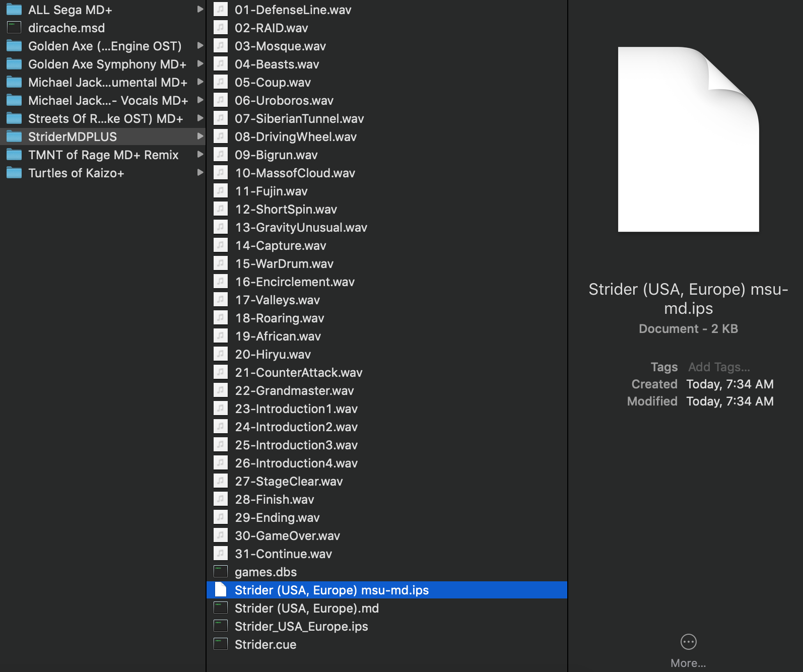Select 31-Continue.wav
The height and width of the screenshot is (672, 803).
pos(283,554)
